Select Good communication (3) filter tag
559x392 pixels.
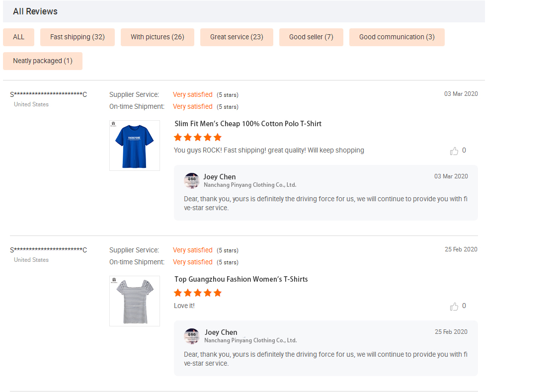click(x=397, y=37)
